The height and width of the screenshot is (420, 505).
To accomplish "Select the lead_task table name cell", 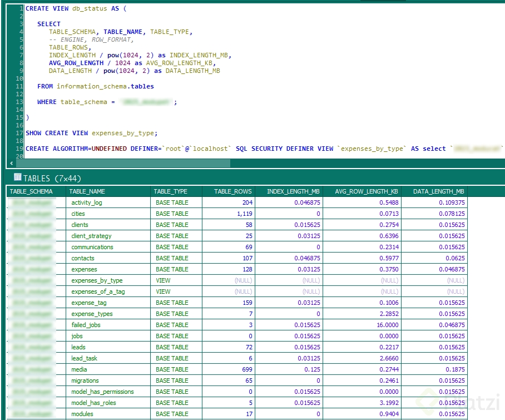I will tap(108, 358).
